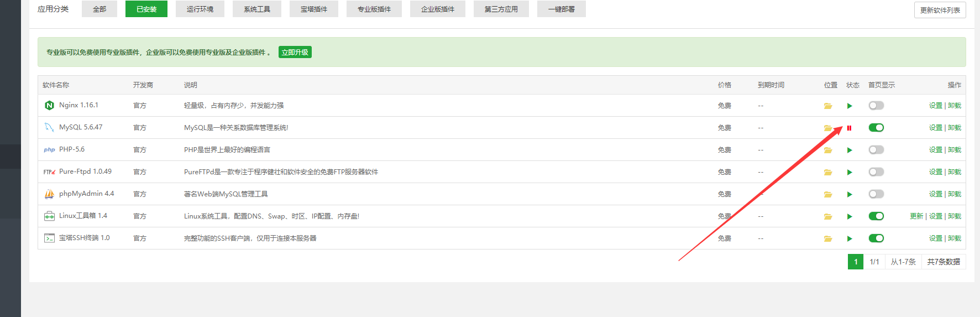
Task: Select the 运行环境 category tab
Action: (200, 9)
